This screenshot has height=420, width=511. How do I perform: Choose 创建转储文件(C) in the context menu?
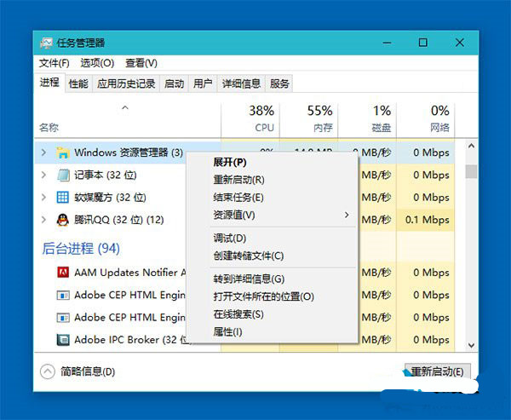tap(273, 256)
